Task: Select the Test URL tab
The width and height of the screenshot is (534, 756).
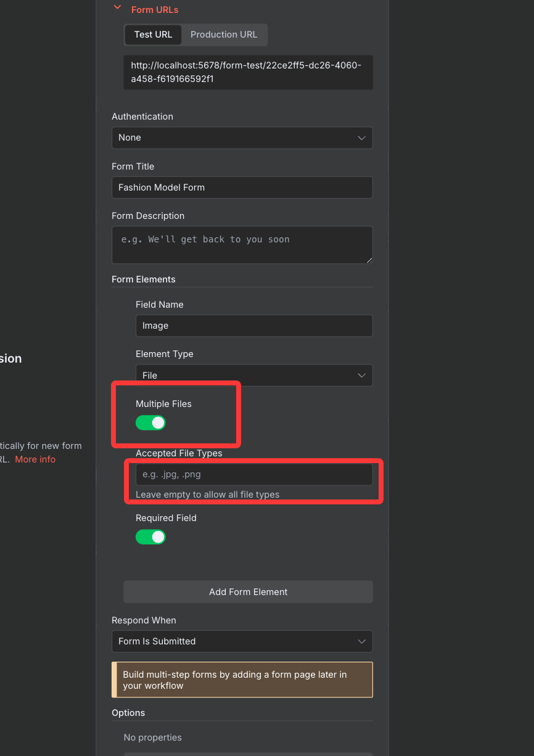Action: [x=153, y=35]
